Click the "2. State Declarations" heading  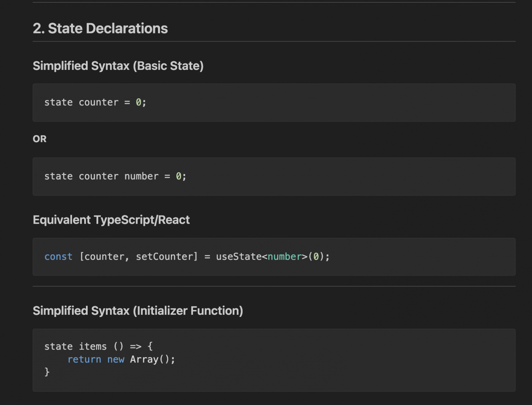pyautogui.click(x=100, y=28)
